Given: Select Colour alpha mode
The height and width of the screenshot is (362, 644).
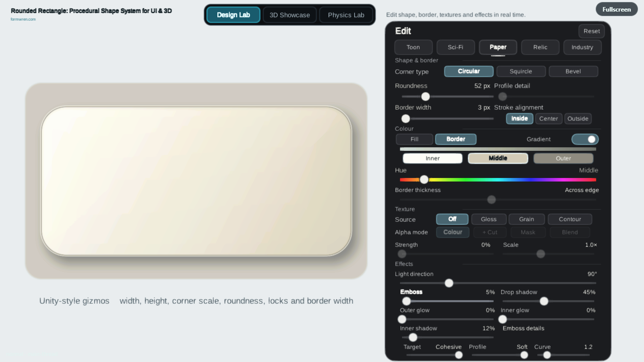Looking at the screenshot, I should point(453,232).
